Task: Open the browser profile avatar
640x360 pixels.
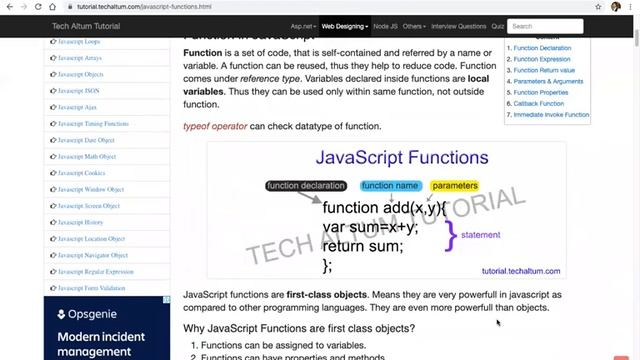Action: [x=616, y=7]
